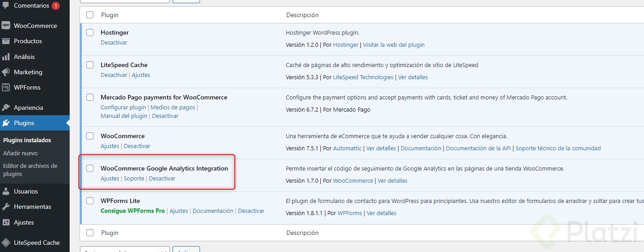The width and height of the screenshot is (644, 252).
Task: Click Consigue WPForms Pro link
Action: (133, 211)
